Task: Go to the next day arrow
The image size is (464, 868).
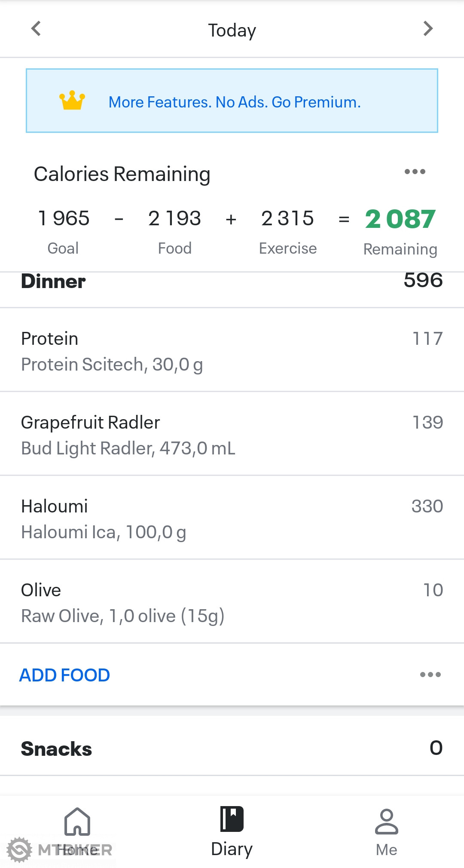Action: point(427,29)
